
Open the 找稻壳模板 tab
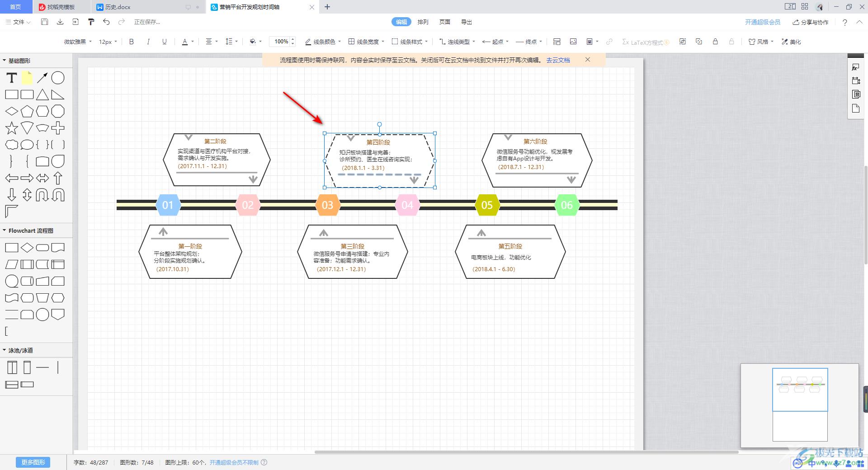tap(61, 7)
